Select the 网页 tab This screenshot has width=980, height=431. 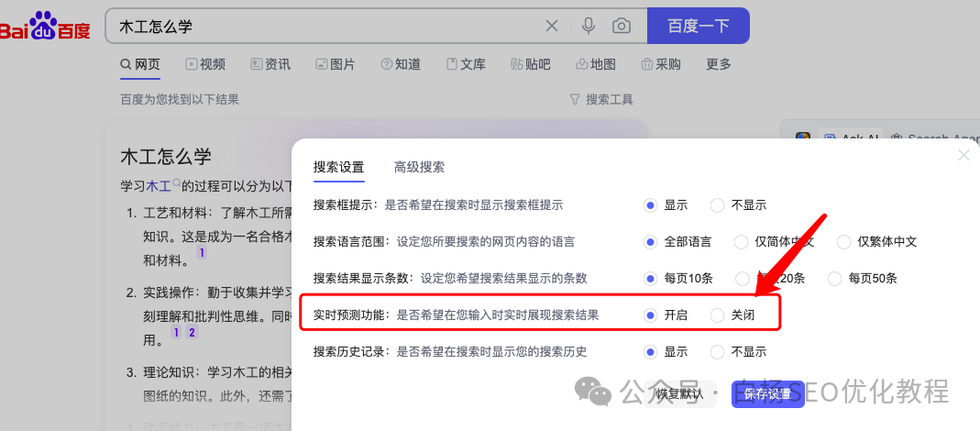pos(140,64)
